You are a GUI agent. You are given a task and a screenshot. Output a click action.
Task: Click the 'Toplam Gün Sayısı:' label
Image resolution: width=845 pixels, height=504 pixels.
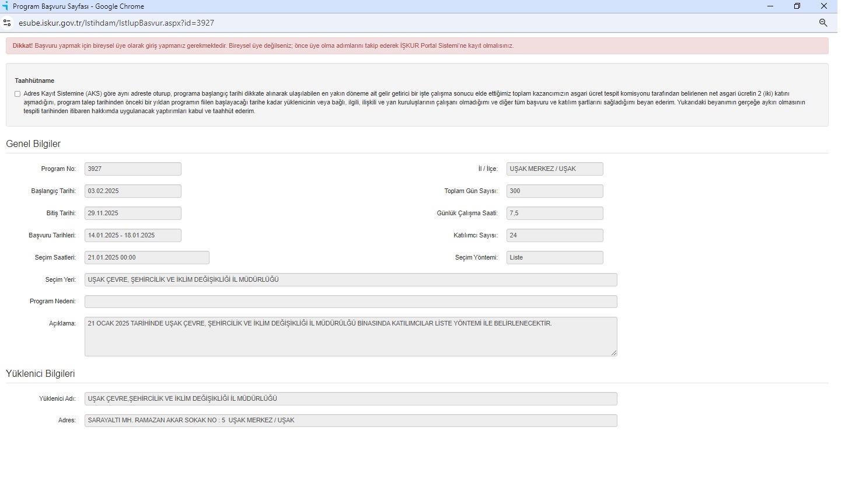pos(471,191)
